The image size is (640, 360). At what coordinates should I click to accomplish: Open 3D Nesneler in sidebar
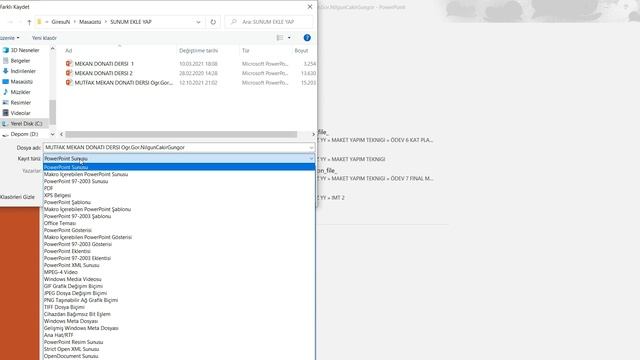(25, 50)
